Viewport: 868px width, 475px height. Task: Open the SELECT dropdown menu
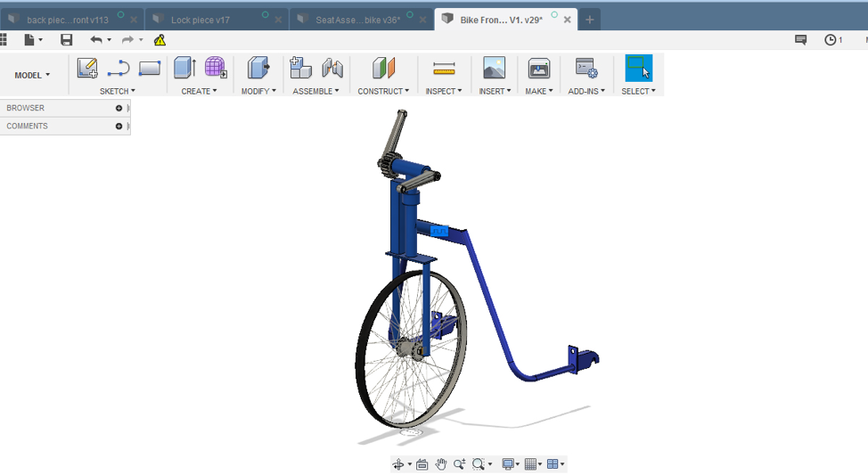pyautogui.click(x=638, y=91)
